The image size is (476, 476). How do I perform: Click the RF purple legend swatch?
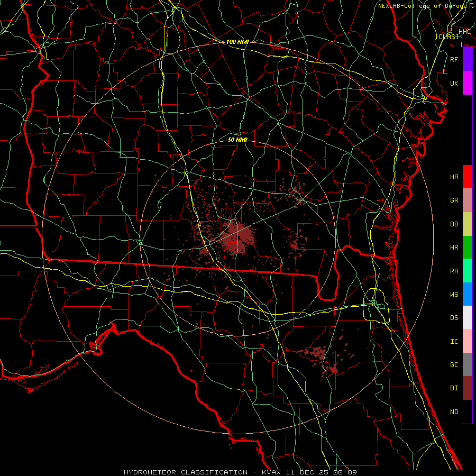coord(467,59)
